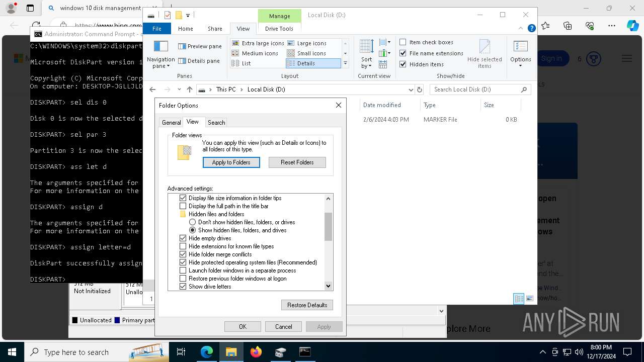Select List layout option
This screenshot has width=644, height=362.
(242, 63)
